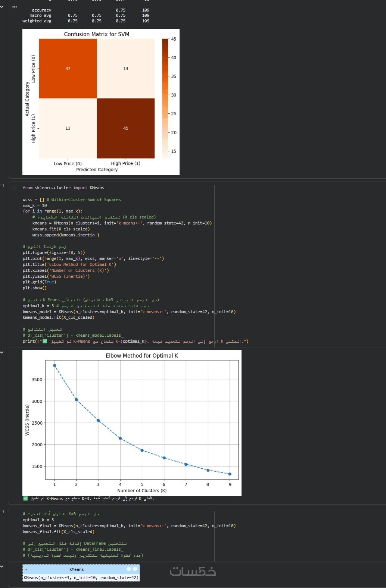The width and height of the screenshot is (386, 588).
Task: Click execution bracket of the elbow-method cell
Action: click(3, 185)
